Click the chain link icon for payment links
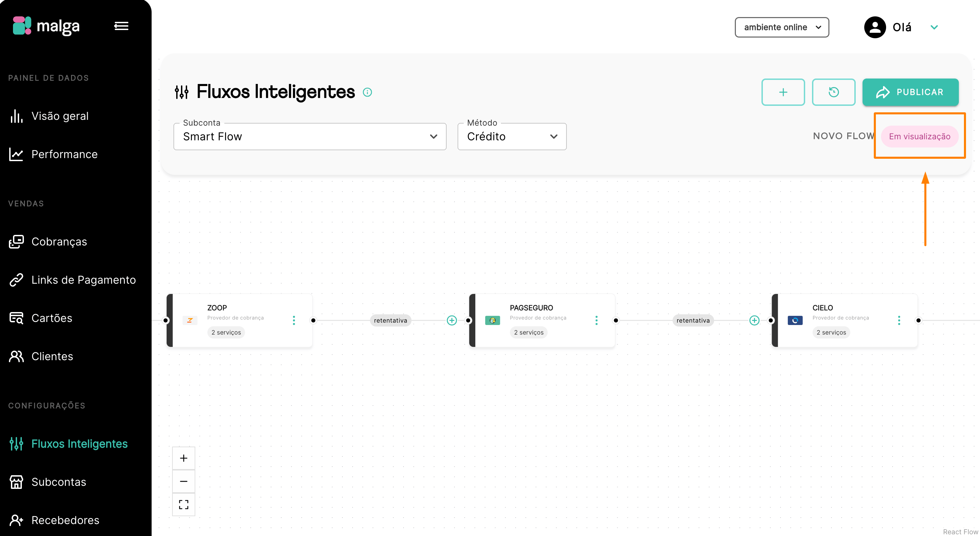 click(x=16, y=280)
